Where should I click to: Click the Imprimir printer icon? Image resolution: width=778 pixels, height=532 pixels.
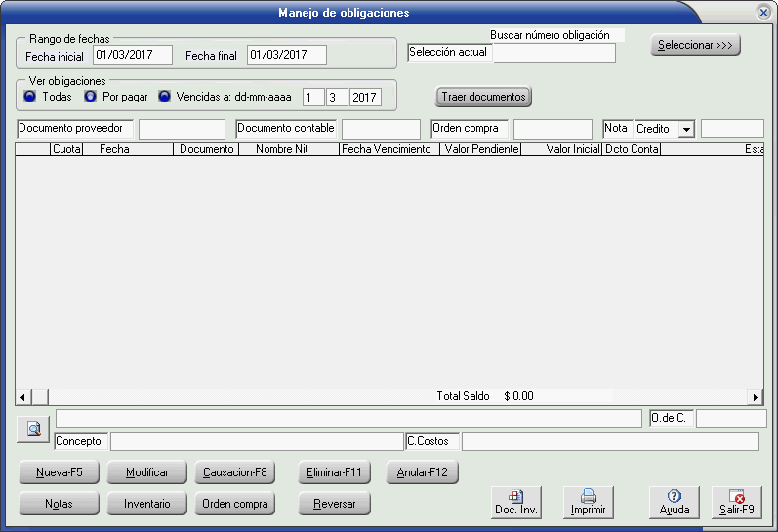point(589,502)
